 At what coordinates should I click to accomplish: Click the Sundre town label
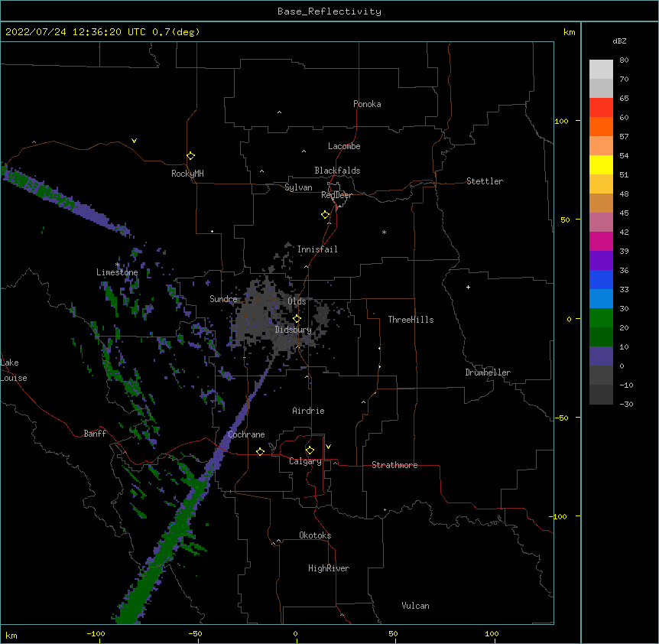coord(223,299)
